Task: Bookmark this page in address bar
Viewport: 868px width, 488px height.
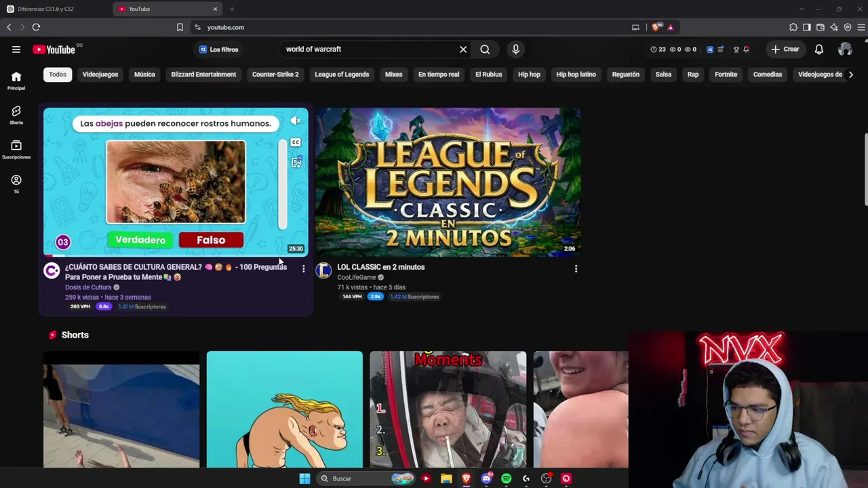Action: (180, 27)
